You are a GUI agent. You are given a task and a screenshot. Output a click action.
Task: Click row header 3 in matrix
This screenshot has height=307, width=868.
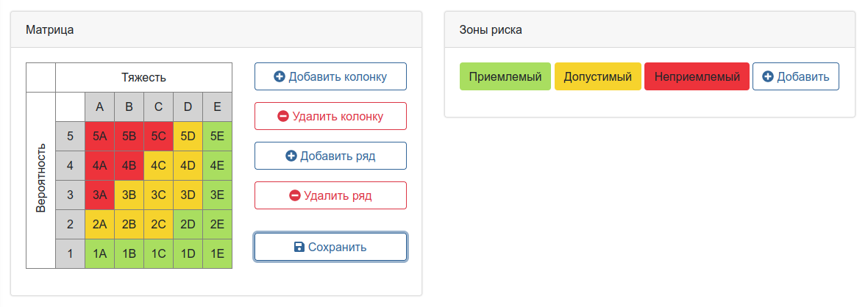pyautogui.click(x=70, y=195)
